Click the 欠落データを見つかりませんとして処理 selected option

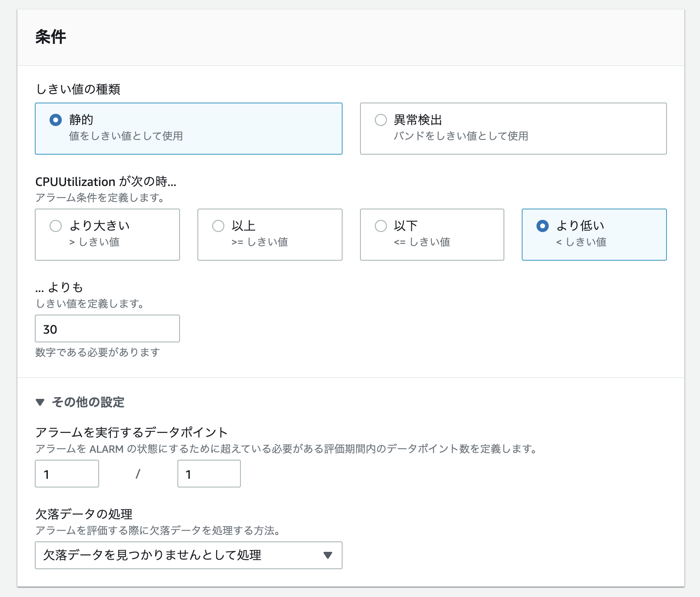coord(152,555)
